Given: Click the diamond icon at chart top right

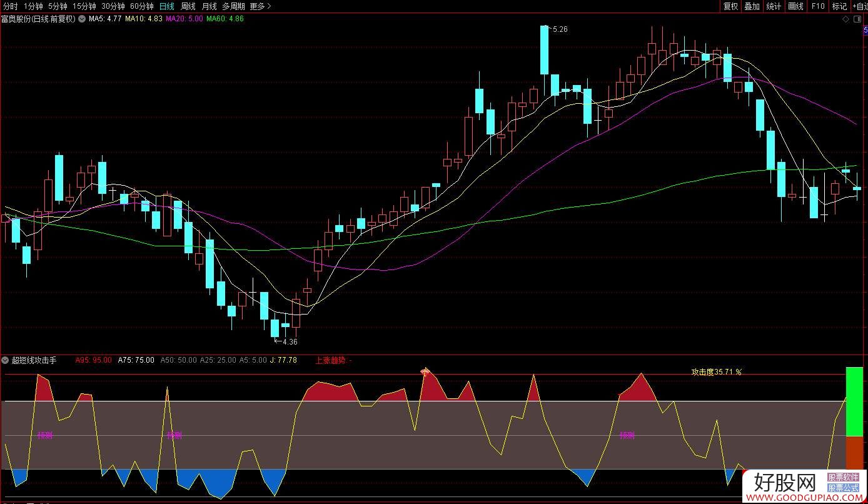Looking at the screenshot, I should (846, 19).
